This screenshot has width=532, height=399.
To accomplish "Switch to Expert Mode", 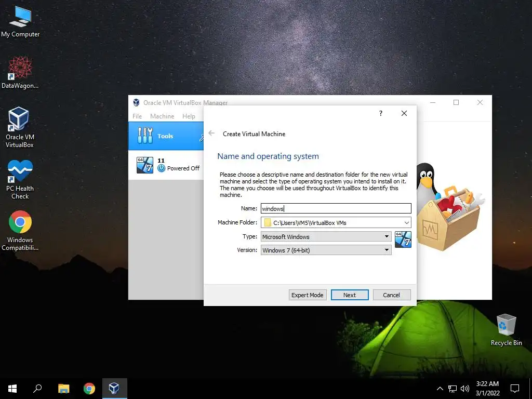I will pyautogui.click(x=308, y=295).
